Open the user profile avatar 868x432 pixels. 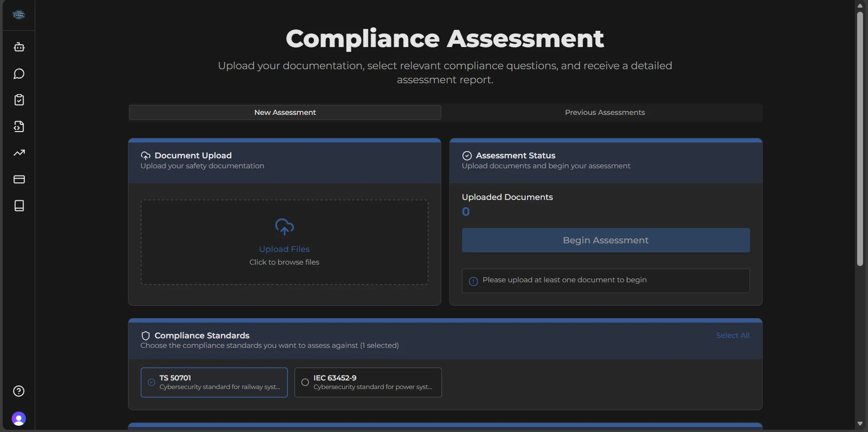pyautogui.click(x=19, y=418)
